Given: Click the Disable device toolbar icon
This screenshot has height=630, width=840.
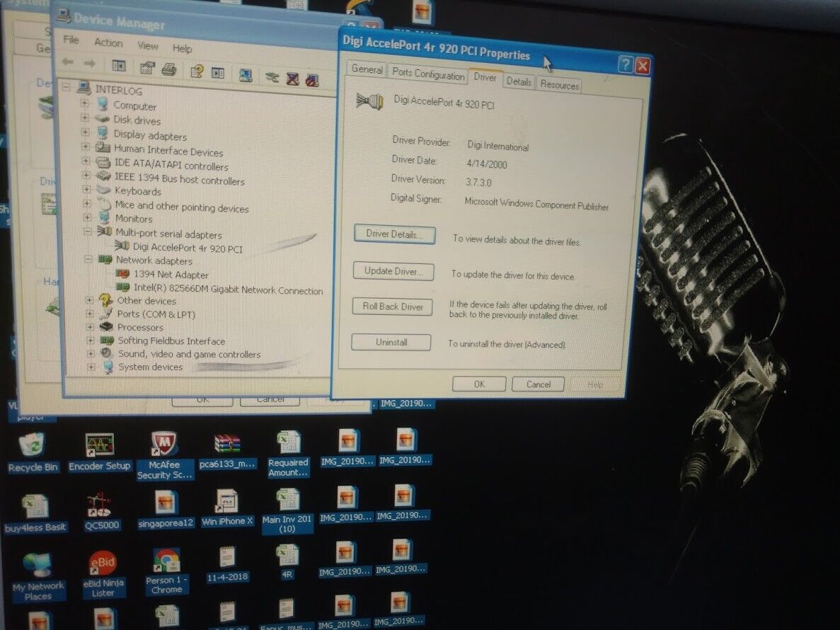Looking at the screenshot, I should click(x=312, y=81).
